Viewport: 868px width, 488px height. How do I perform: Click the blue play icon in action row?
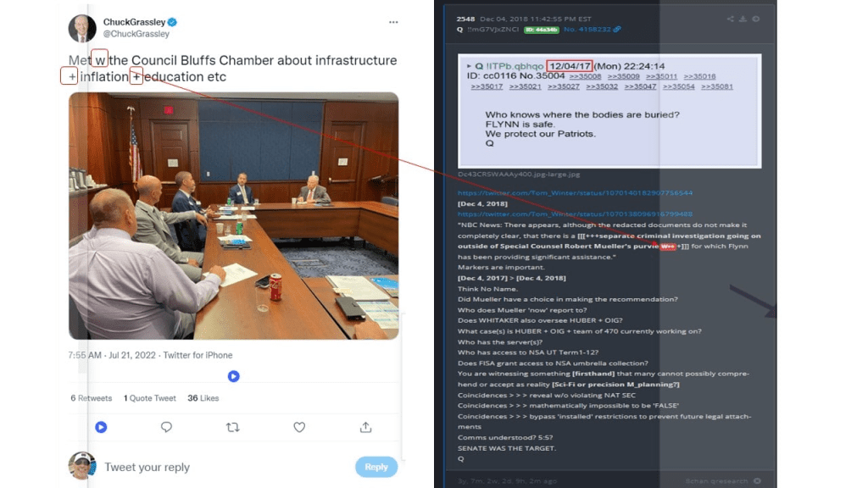pos(101,427)
